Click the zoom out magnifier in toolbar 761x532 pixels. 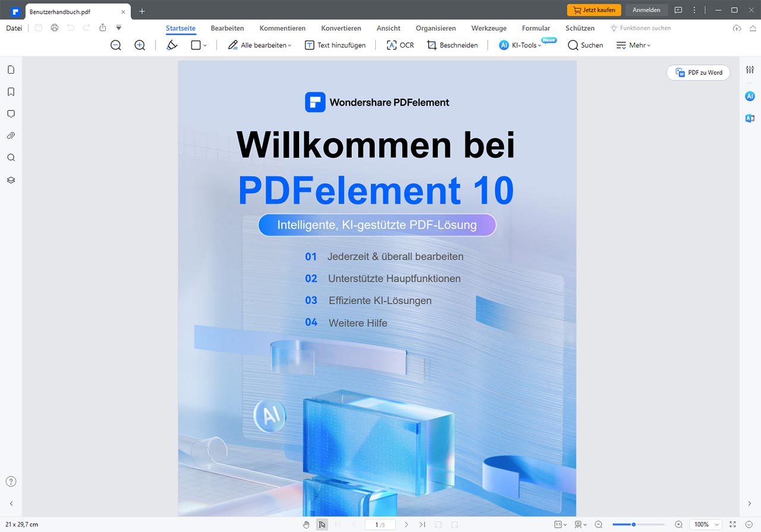pos(116,45)
